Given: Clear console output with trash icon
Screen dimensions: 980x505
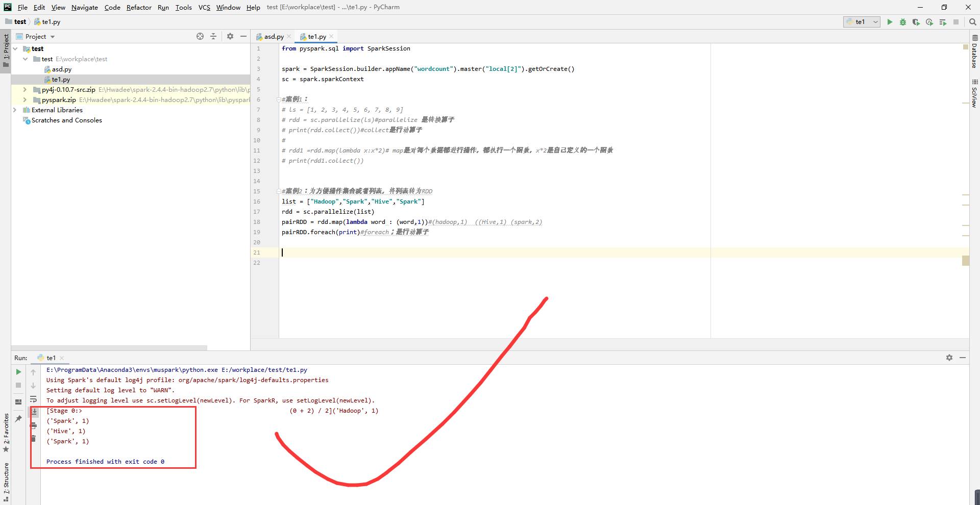Looking at the screenshot, I should (x=34, y=438).
